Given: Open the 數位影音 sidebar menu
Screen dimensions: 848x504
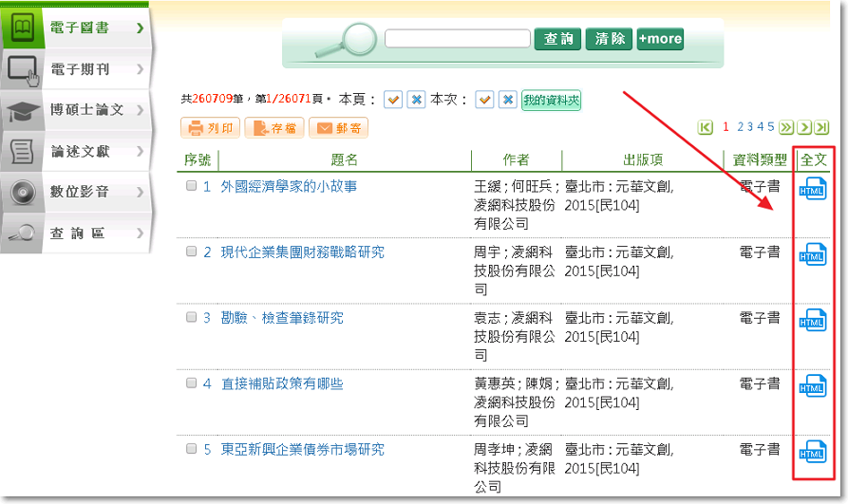Looking at the screenshot, I should coord(76,192).
